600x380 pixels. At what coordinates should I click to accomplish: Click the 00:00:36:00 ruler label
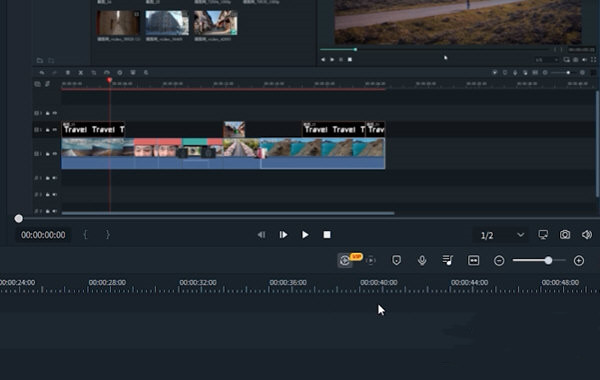288,282
